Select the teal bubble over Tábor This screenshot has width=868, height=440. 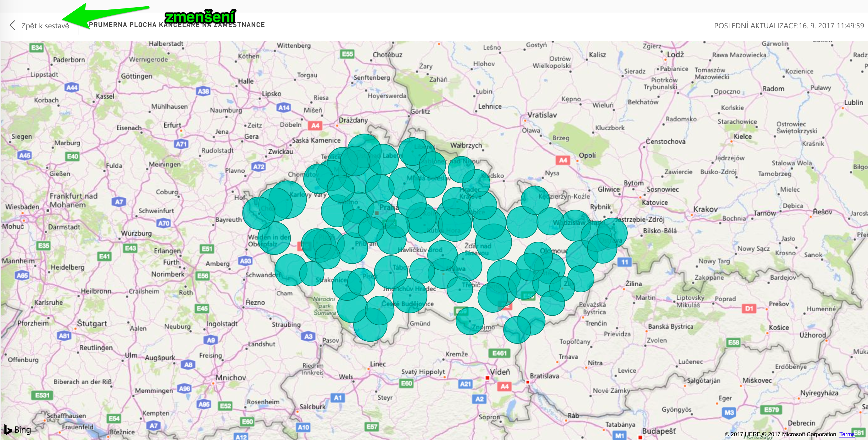(x=391, y=272)
